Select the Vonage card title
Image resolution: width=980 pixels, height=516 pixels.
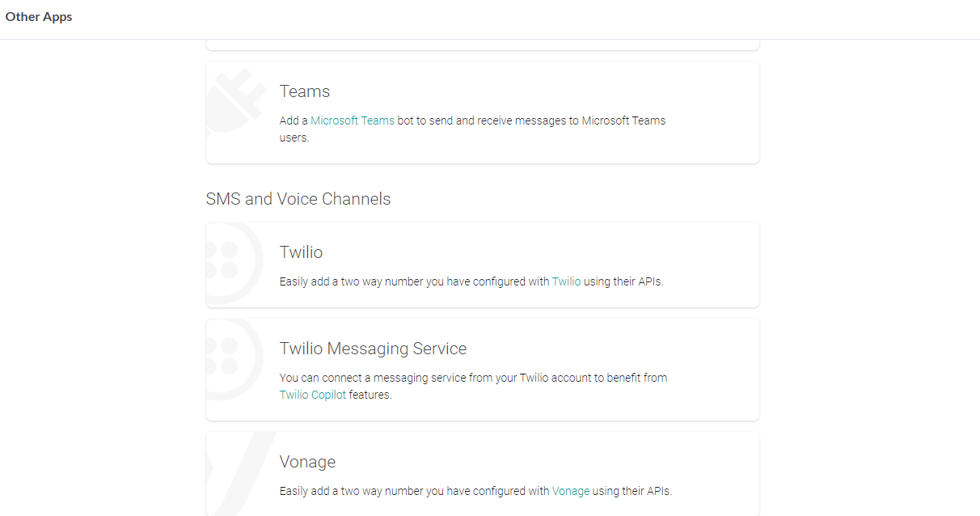(x=307, y=462)
